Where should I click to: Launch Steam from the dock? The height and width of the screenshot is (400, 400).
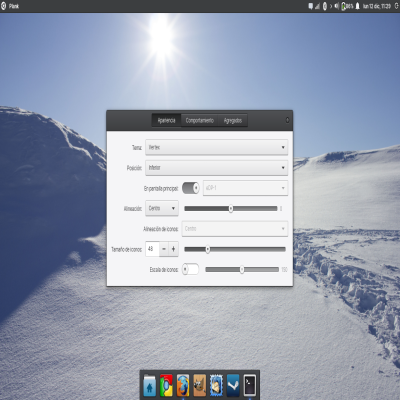pos(233,385)
